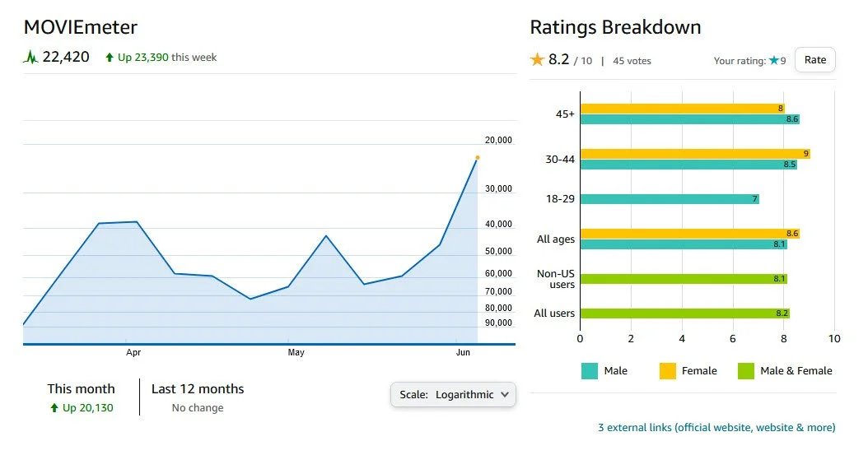Select the Last 12 months stat panel

pos(198,397)
